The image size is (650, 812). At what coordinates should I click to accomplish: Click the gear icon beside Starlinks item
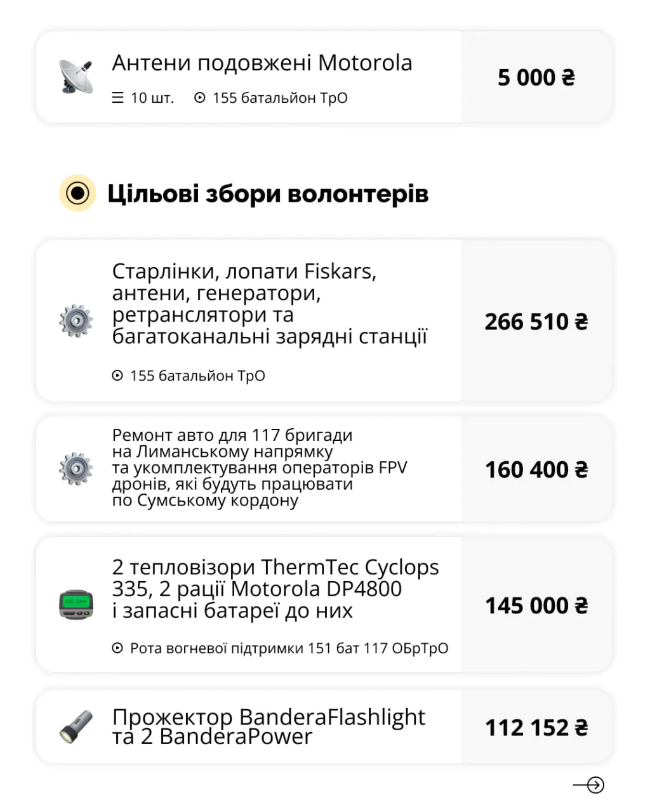[76, 321]
